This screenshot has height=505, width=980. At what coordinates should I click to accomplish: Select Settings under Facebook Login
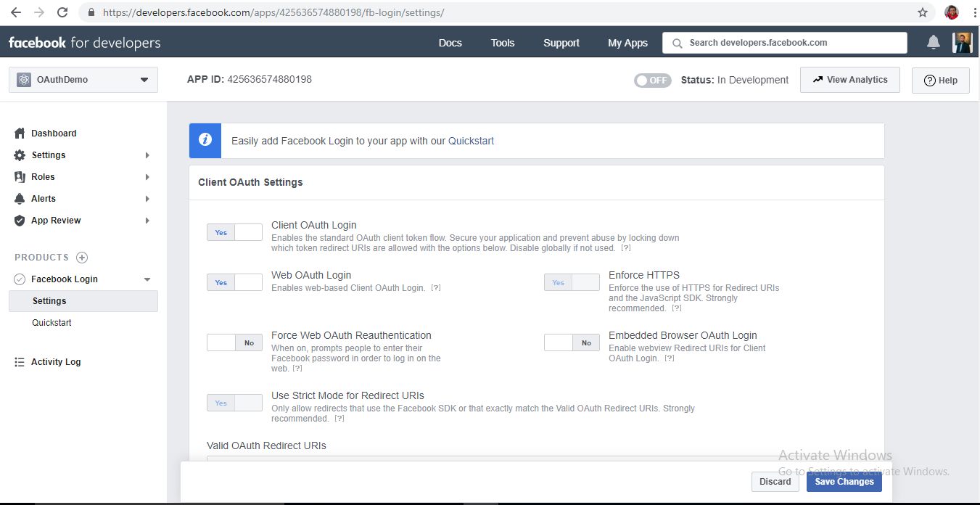(83, 301)
